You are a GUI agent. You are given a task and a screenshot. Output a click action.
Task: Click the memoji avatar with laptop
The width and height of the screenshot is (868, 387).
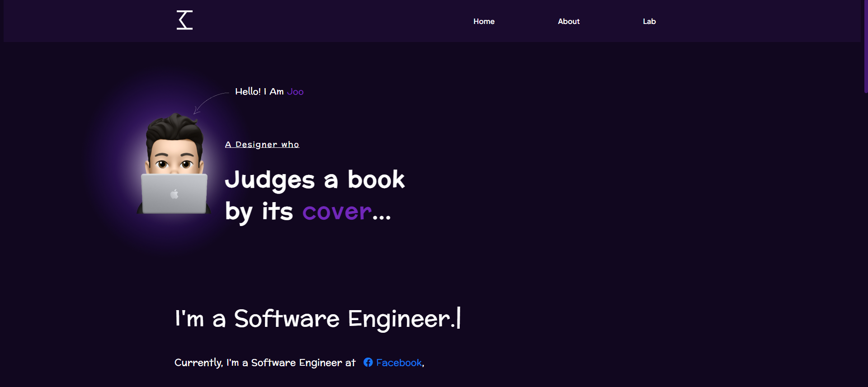click(x=174, y=164)
